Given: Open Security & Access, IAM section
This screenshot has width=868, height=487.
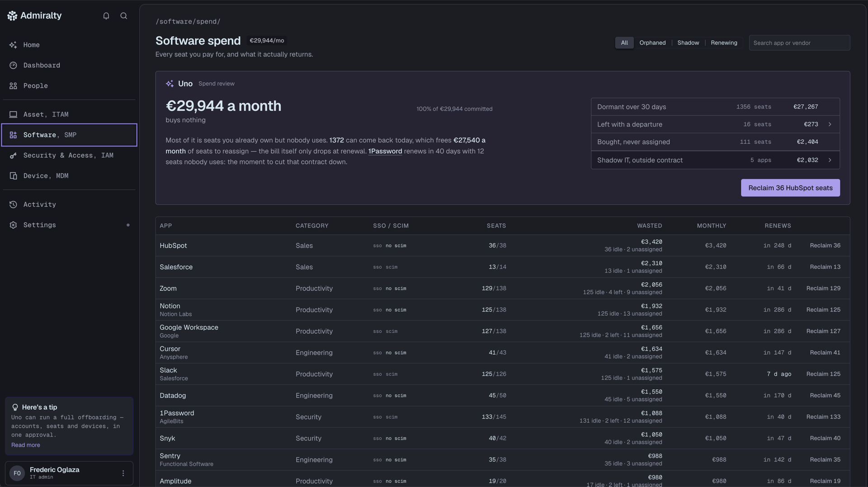Looking at the screenshot, I should pos(69,155).
